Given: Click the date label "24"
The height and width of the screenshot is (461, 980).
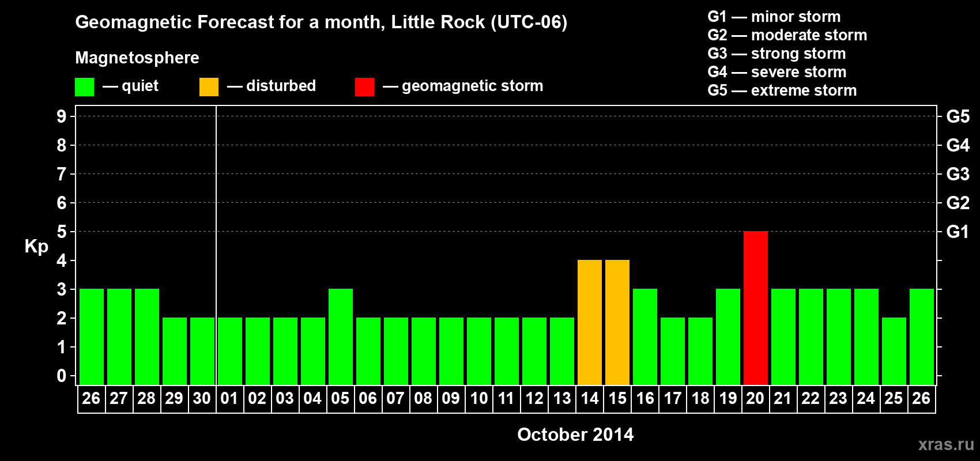Looking at the screenshot, I should click(x=866, y=399).
